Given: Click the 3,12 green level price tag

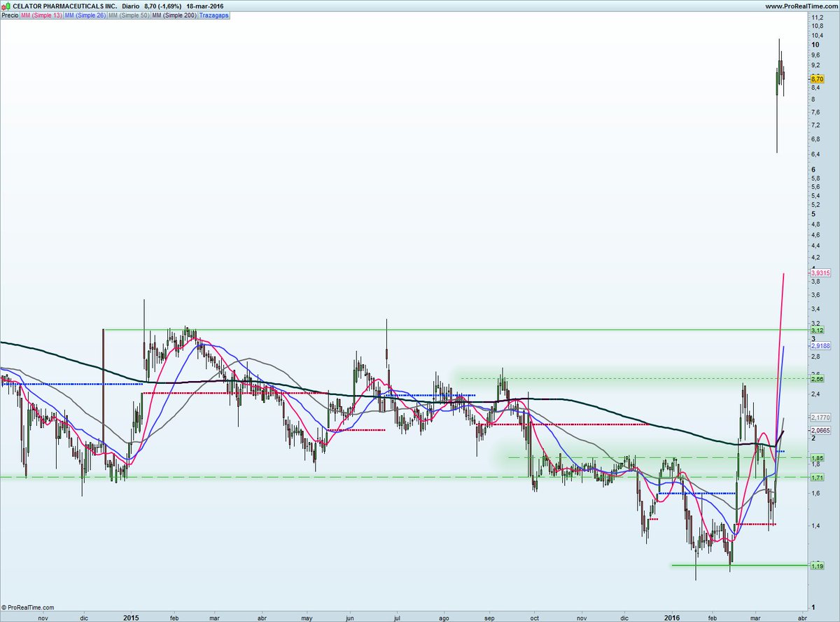Looking at the screenshot, I should click(x=817, y=330).
